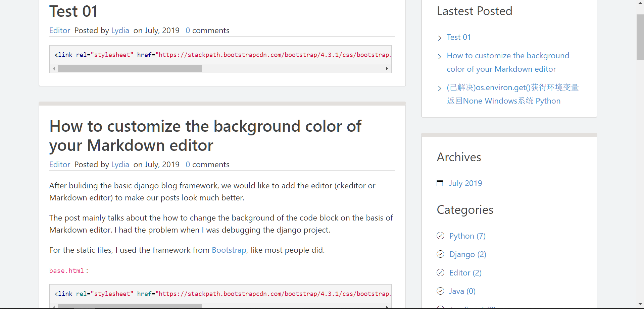Image resolution: width=644 pixels, height=309 pixels.
Task: Click the chevron before the Markdown editor post
Action: tap(440, 56)
